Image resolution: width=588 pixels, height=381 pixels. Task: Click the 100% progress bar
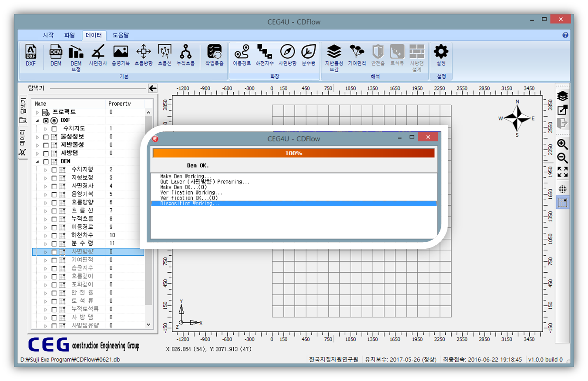click(x=293, y=153)
